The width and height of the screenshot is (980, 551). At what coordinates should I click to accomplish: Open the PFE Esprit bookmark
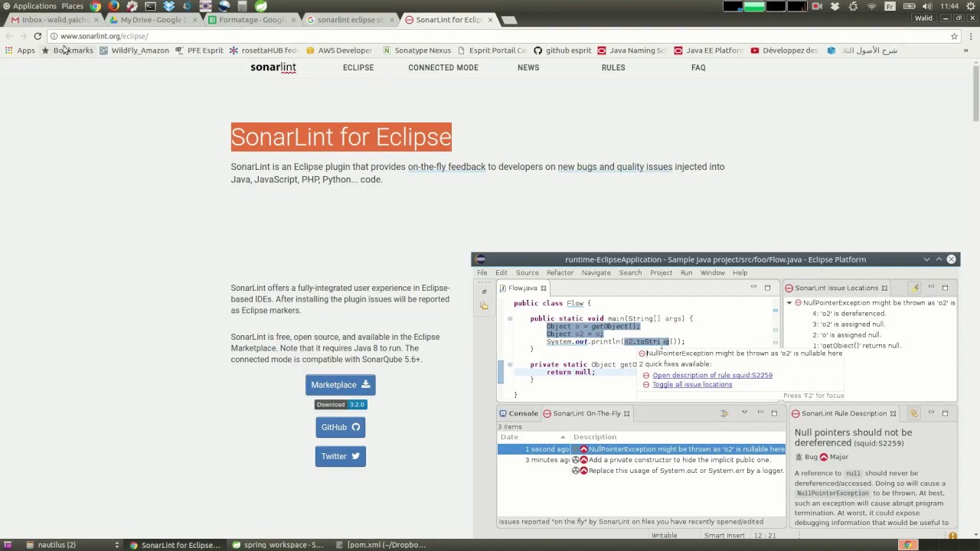(199, 51)
